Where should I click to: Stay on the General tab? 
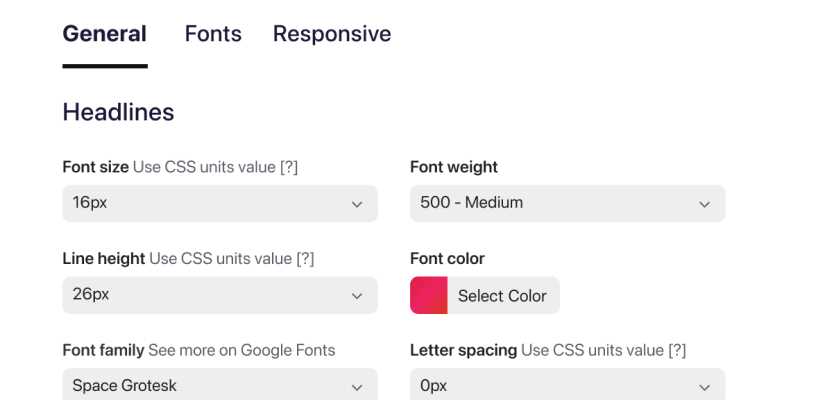(x=104, y=34)
